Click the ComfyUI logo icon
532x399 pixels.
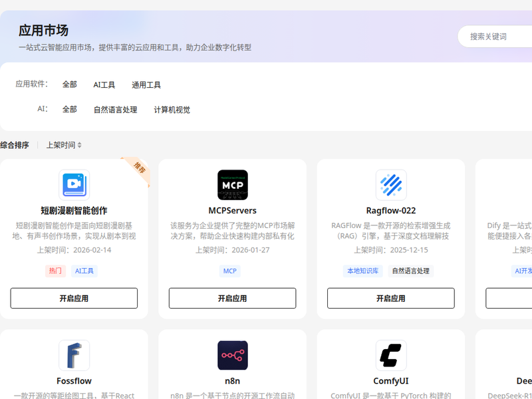(391, 355)
